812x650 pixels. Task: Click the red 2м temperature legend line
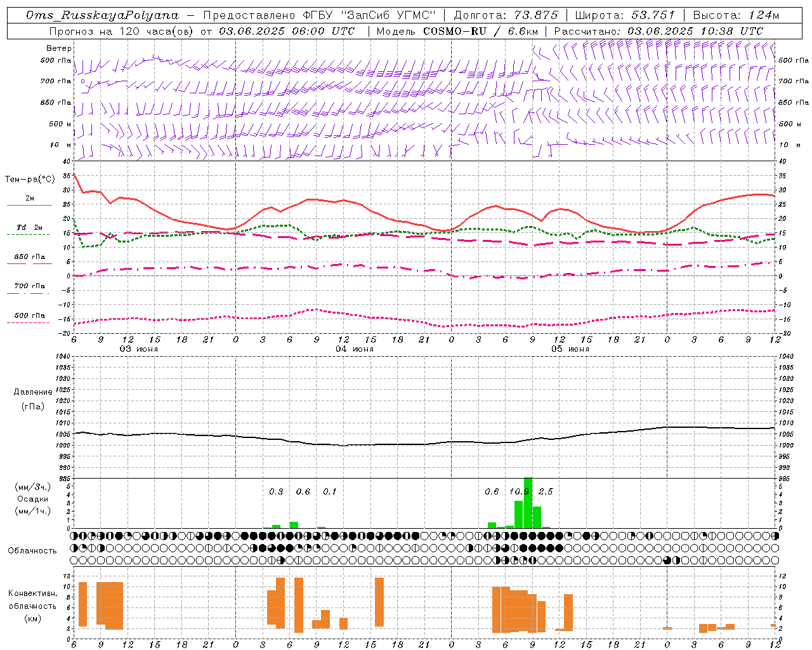tap(29, 205)
